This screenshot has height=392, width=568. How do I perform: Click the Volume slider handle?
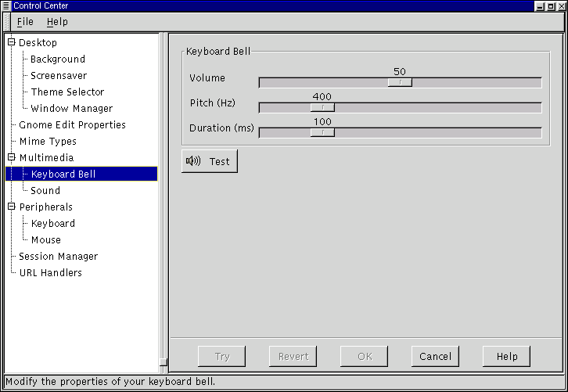click(400, 82)
